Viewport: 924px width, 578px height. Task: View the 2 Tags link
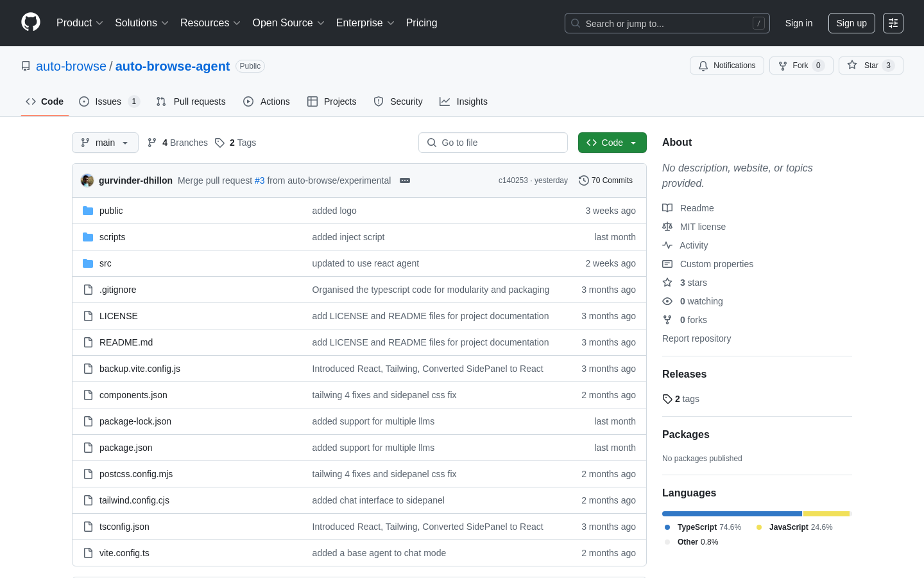(235, 143)
